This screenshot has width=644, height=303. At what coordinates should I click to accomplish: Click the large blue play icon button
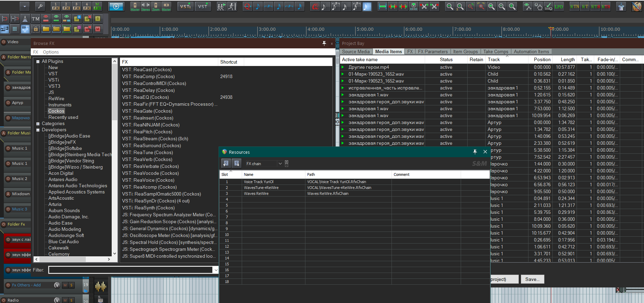(x=116, y=6)
